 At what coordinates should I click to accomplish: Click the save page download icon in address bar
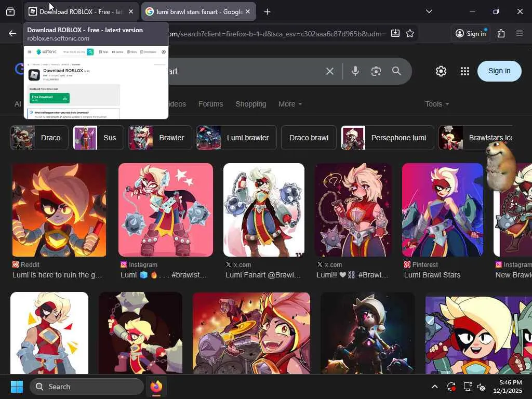(395, 33)
